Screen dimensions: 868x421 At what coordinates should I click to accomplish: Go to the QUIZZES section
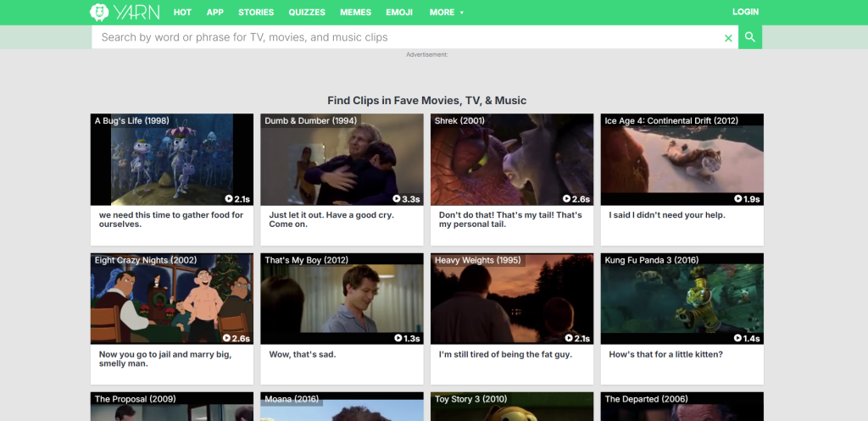(x=307, y=13)
